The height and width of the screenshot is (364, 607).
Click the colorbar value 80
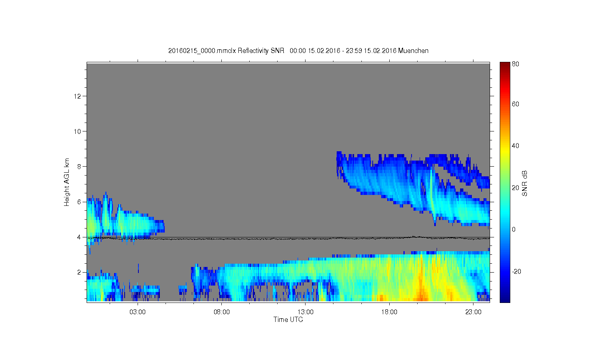516,64
